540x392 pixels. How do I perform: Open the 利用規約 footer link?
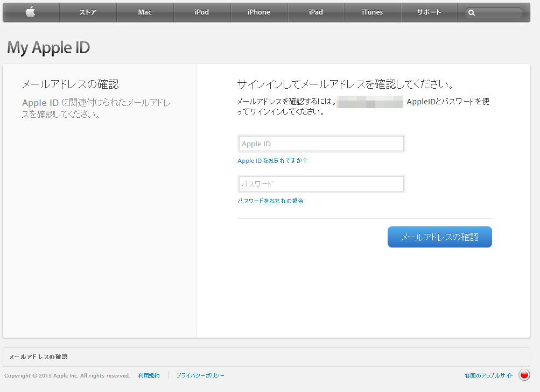(149, 375)
